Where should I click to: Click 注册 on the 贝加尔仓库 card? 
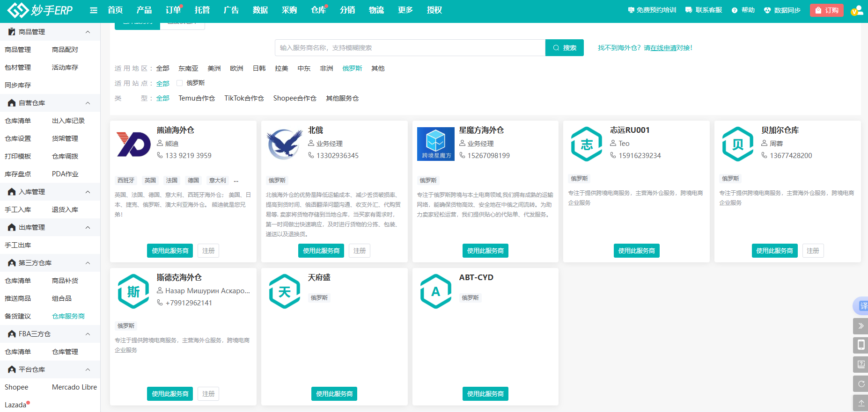click(813, 251)
